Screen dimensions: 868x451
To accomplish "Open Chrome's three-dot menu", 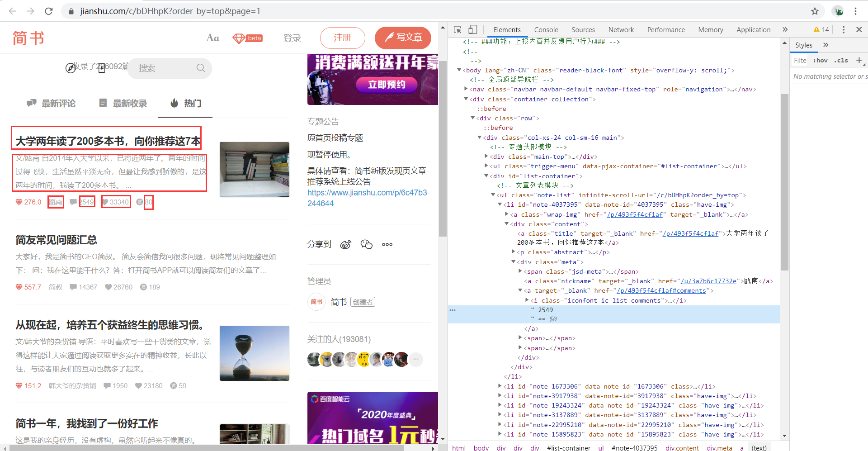I will (856, 11).
